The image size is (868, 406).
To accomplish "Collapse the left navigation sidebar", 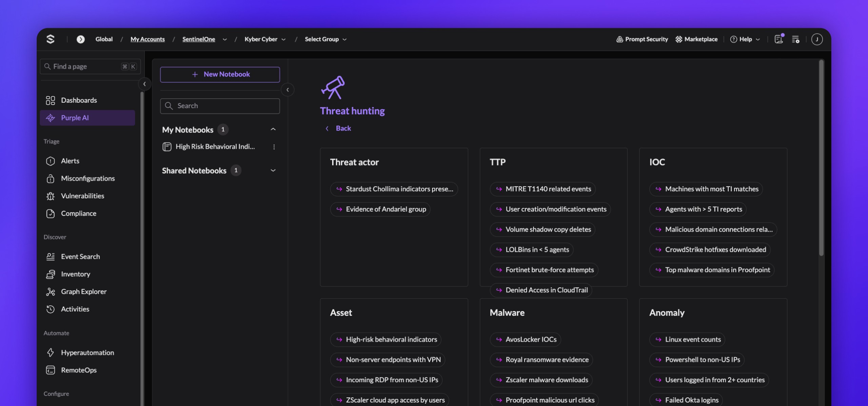I will click(x=144, y=84).
